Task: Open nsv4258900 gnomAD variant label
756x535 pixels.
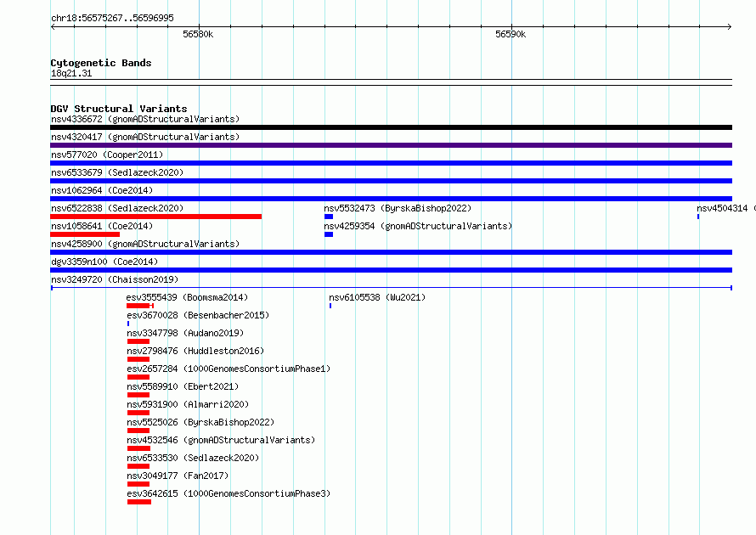Action: [x=145, y=244]
